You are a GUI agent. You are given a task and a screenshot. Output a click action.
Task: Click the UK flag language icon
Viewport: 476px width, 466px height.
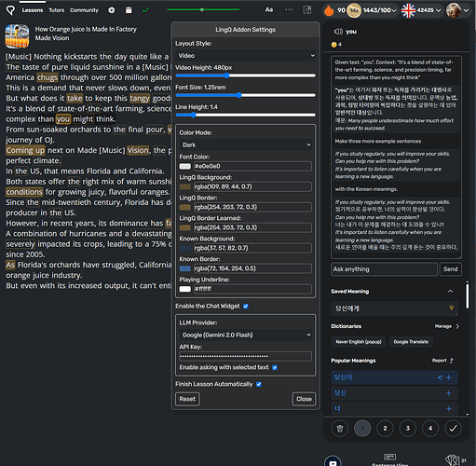[x=408, y=10]
